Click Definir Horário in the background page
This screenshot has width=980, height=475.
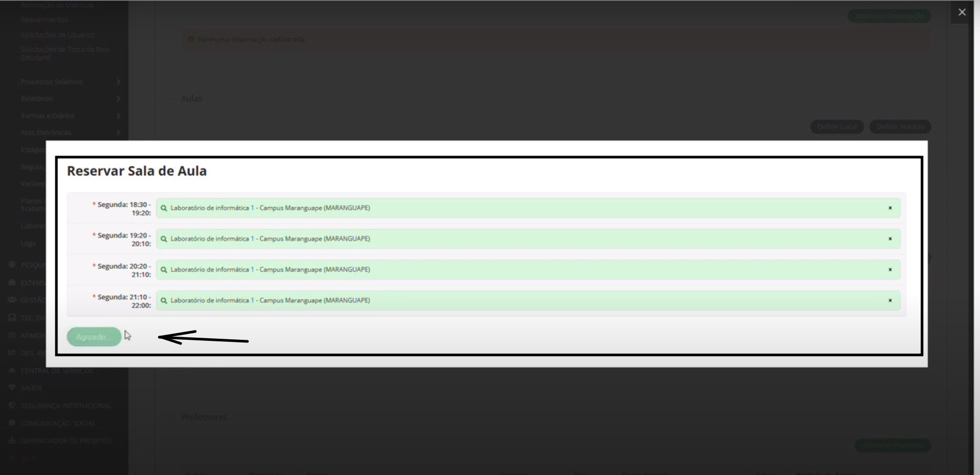[x=900, y=127]
